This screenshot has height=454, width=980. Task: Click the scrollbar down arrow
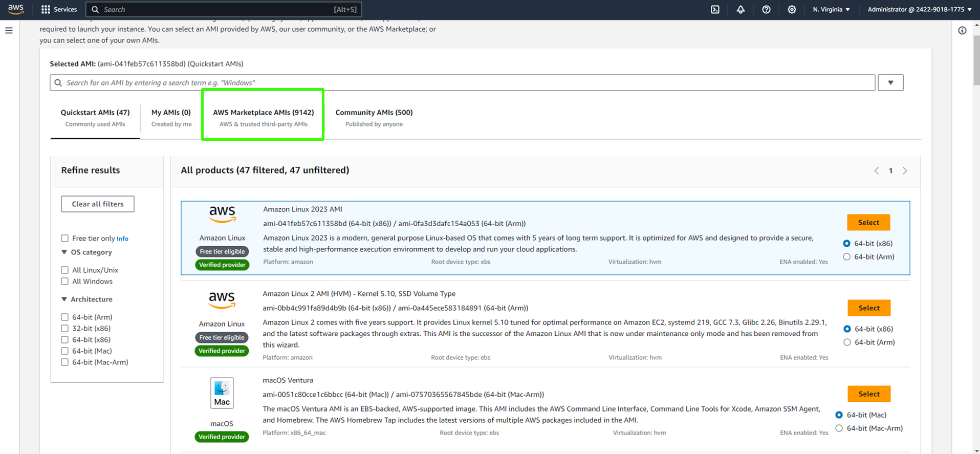coord(976,451)
